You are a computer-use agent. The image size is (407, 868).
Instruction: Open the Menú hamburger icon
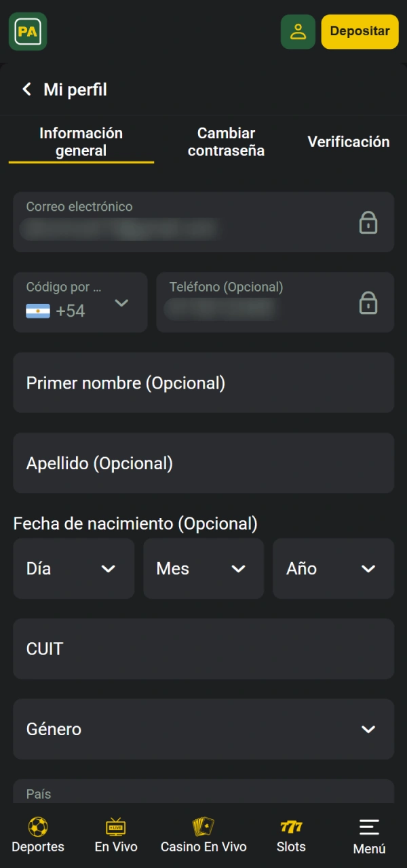(x=368, y=826)
